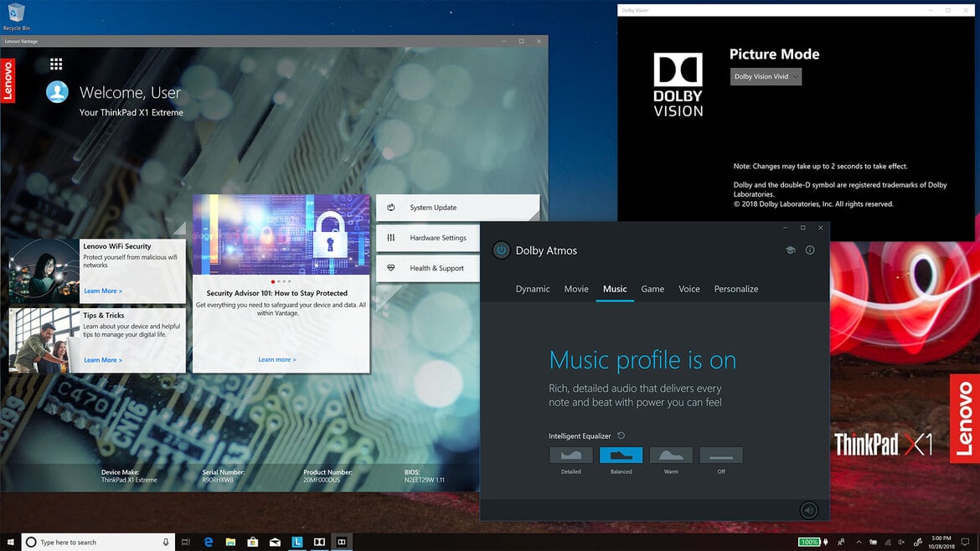Screen dimensions: 980x551
Task: Switch to the Game profile tab
Action: click(x=652, y=289)
